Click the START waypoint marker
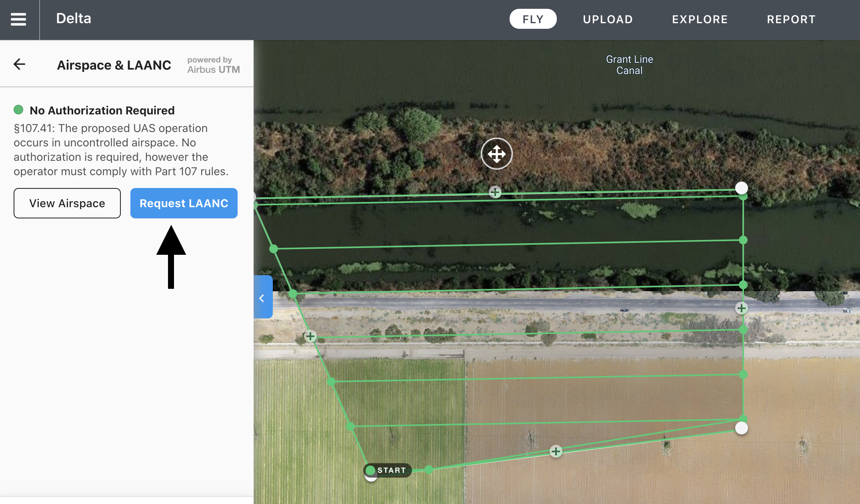The height and width of the screenshot is (504, 860). (x=387, y=470)
